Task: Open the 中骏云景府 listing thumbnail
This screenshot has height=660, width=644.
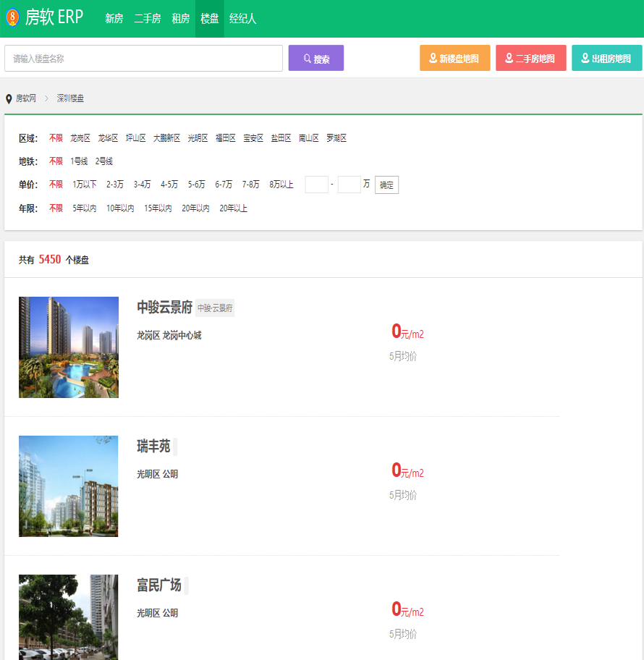Action: pyautogui.click(x=69, y=347)
